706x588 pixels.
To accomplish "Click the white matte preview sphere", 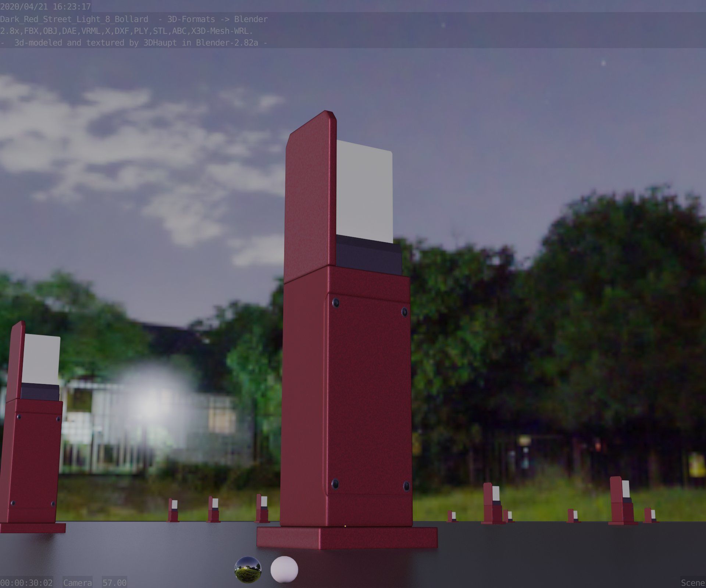I will pyautogui.click(x=284, y=570).
